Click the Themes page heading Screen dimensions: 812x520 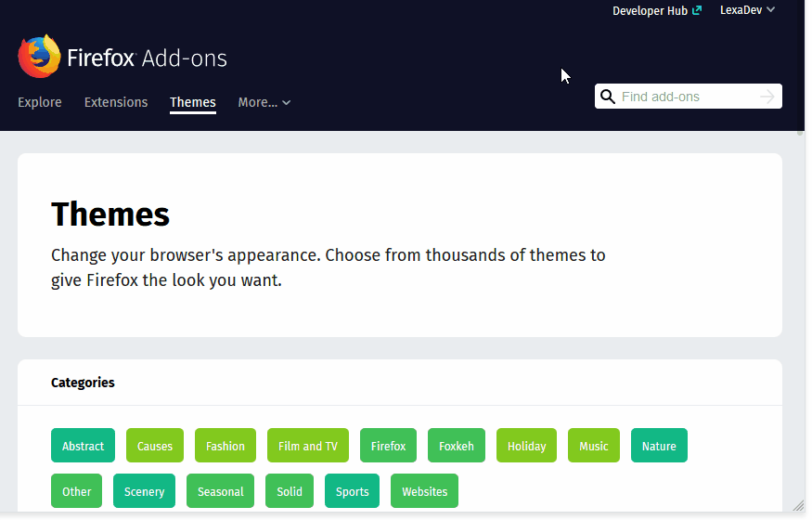pos(110,214)
